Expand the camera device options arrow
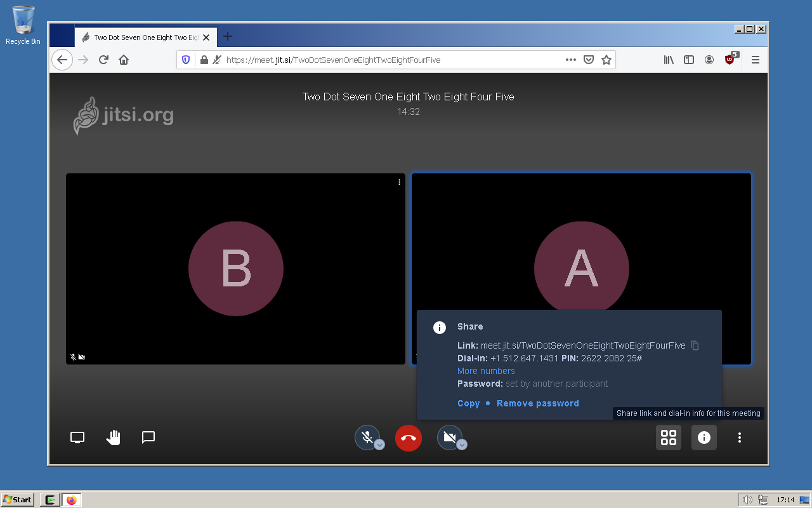 tap(462, 444)
